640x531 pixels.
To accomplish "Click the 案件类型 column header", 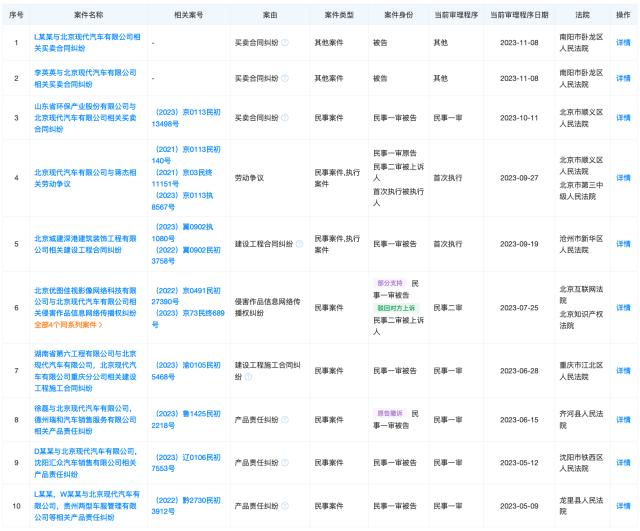I will point(339,15).
